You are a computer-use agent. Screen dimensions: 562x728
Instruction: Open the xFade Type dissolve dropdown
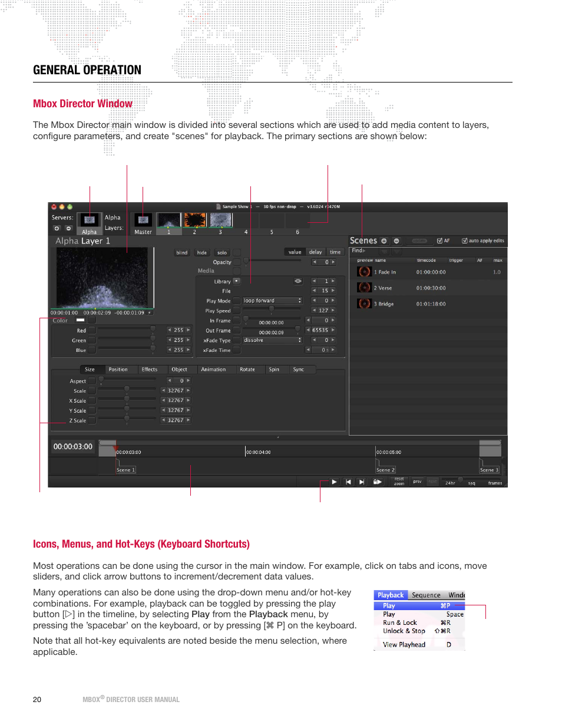(x=272, y=340)
